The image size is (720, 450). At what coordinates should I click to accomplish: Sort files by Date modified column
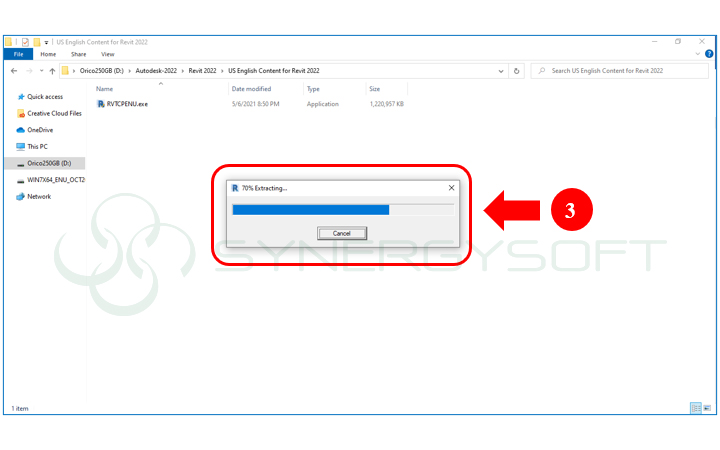pyautogui.click(x=252, y=89)
